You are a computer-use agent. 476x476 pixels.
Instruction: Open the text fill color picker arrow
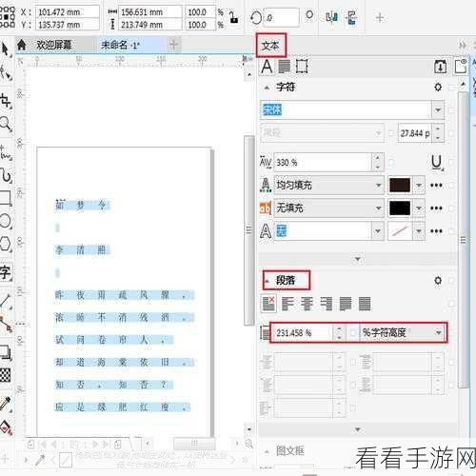[419, 185]
